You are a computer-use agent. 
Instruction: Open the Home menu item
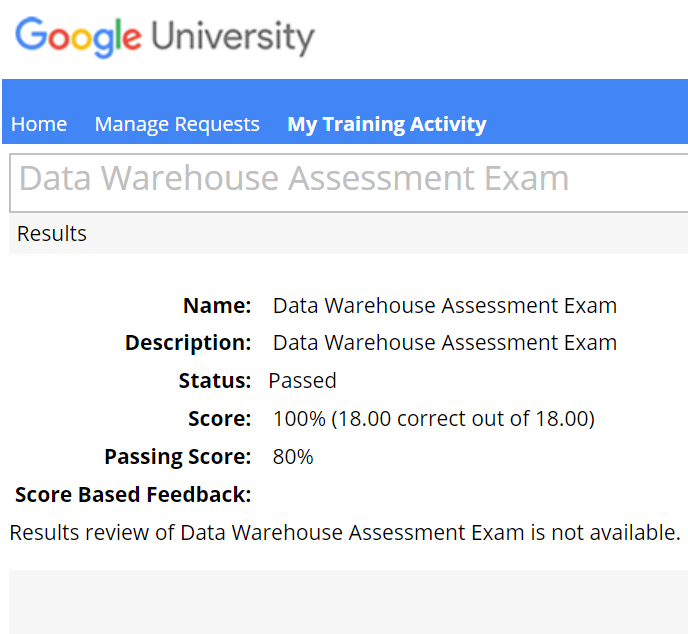click(39, 124)
